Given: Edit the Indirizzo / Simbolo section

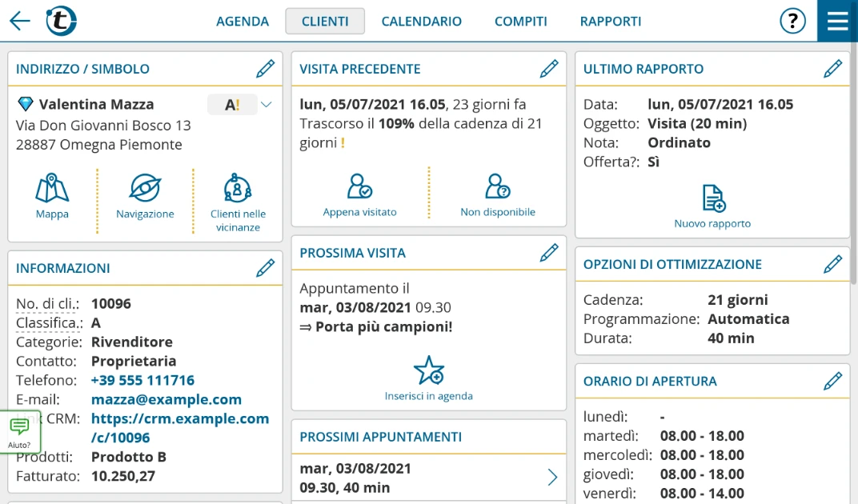Looking at the screenshot, I should (265, 69).
